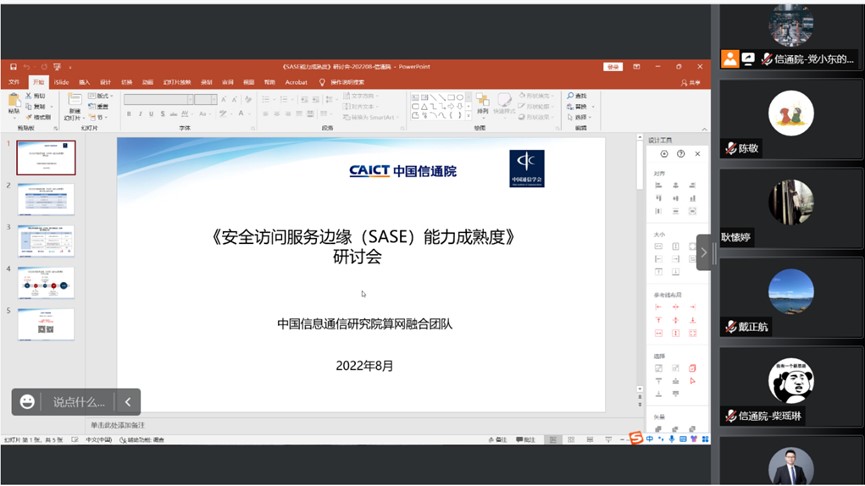The image size is (865, 486).
Task: Close the design tools (设计工具) pane
Action: (697, 154)
